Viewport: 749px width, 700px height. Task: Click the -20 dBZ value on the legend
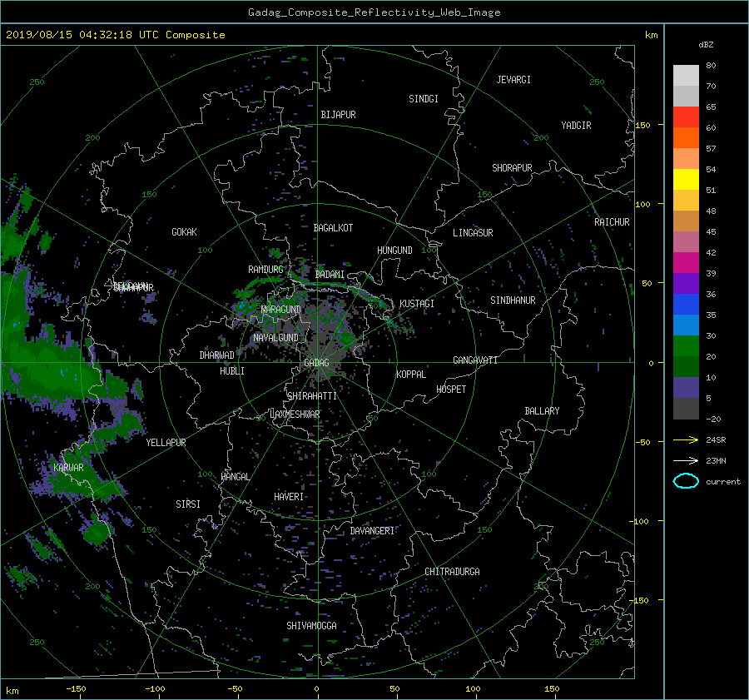click(x=713, y=419)
